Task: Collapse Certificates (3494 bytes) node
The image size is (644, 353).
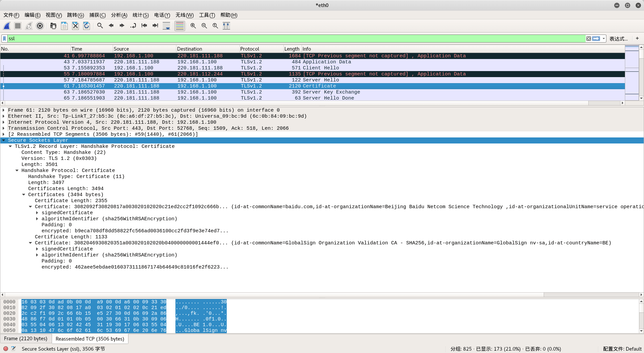Action: pyautogui.click(x=24, y=195)
